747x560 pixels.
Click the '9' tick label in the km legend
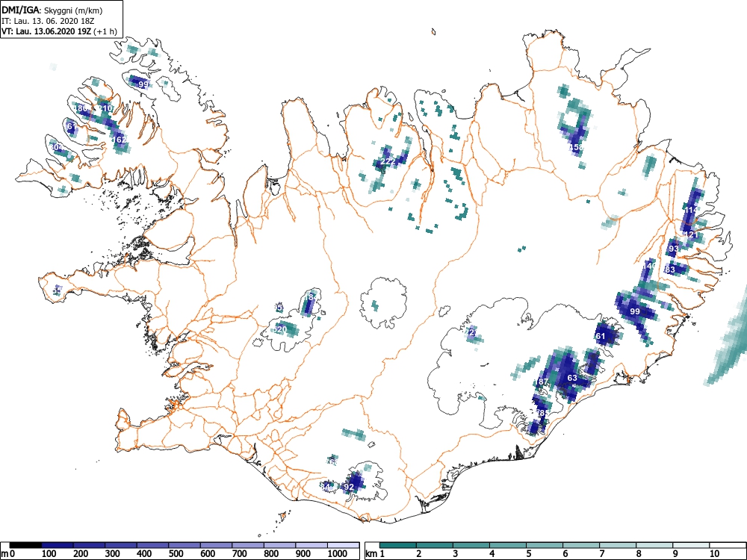(x=675, y=554)
